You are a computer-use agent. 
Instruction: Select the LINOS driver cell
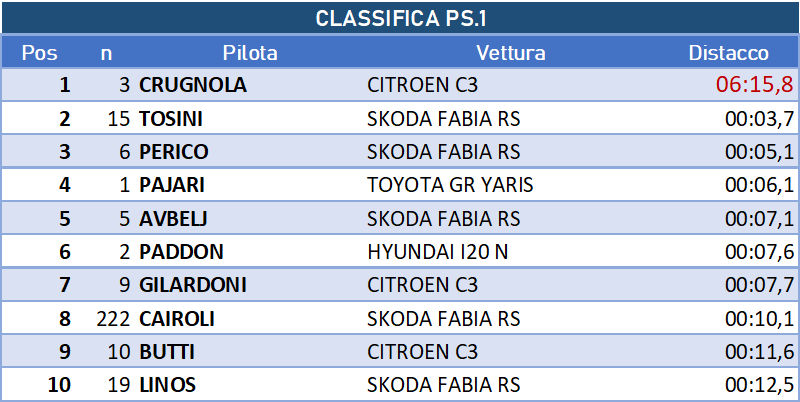point(167,385)
